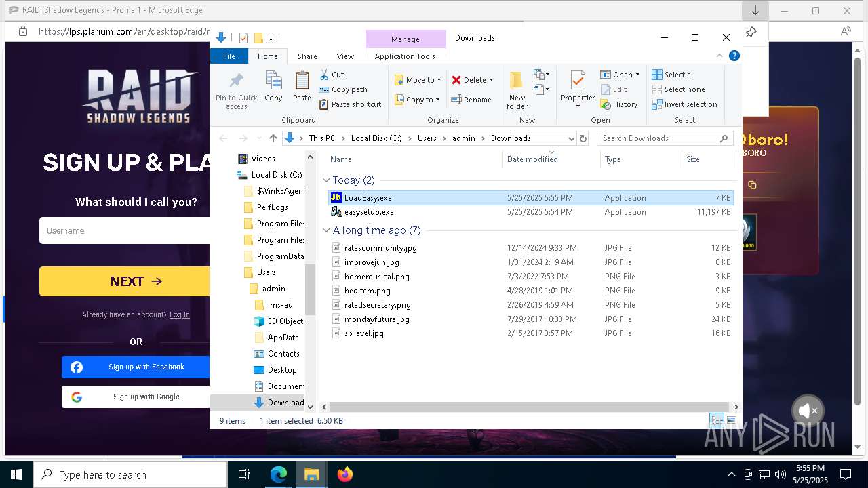Viewport: 868px width, 488px height.
Task: Create a New folder
Action: 517,91
